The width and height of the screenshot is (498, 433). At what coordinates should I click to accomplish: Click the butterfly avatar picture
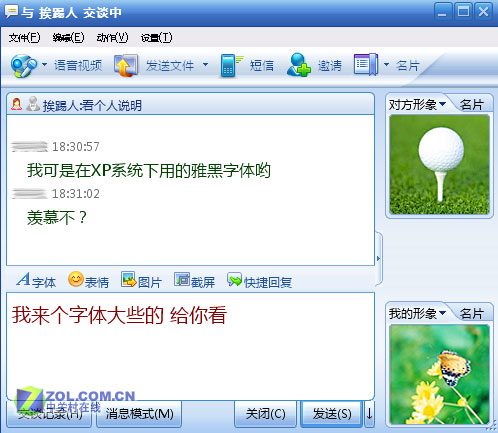tap(439, 374)
